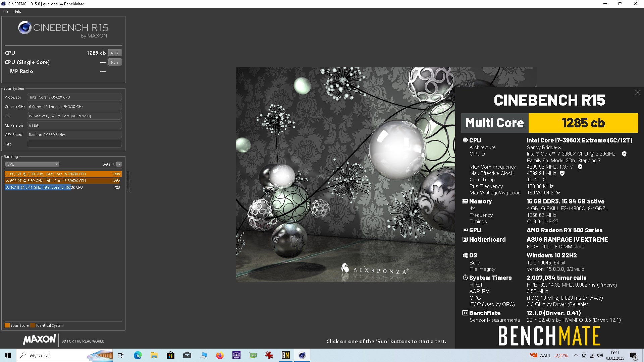Open the green graphics card app in taskbar
Image resolution: width=644 pixels, height=362 pixels.
[253, 355]
